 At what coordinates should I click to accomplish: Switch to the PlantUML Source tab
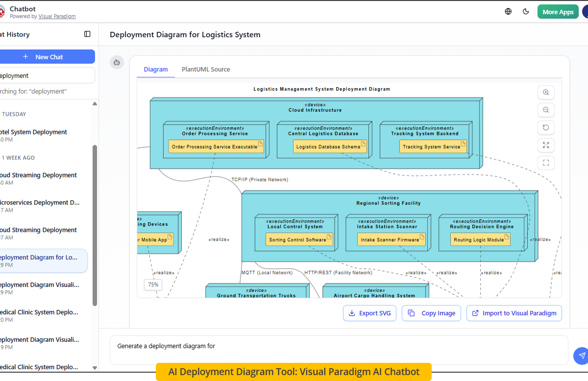(206, 69)
